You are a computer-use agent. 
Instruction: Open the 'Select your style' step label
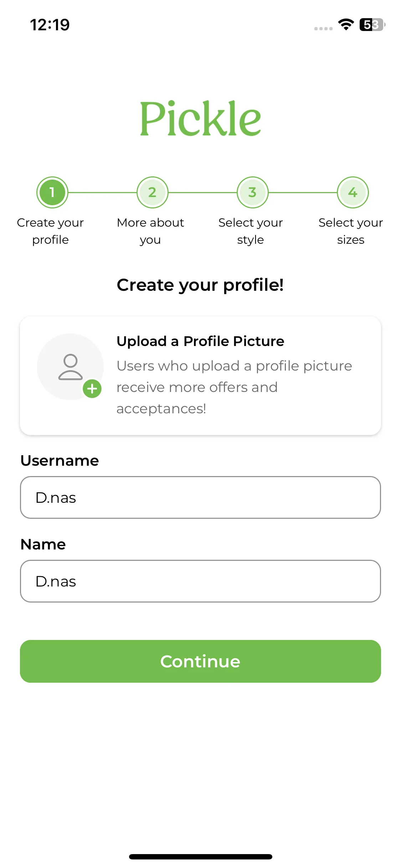251,231
